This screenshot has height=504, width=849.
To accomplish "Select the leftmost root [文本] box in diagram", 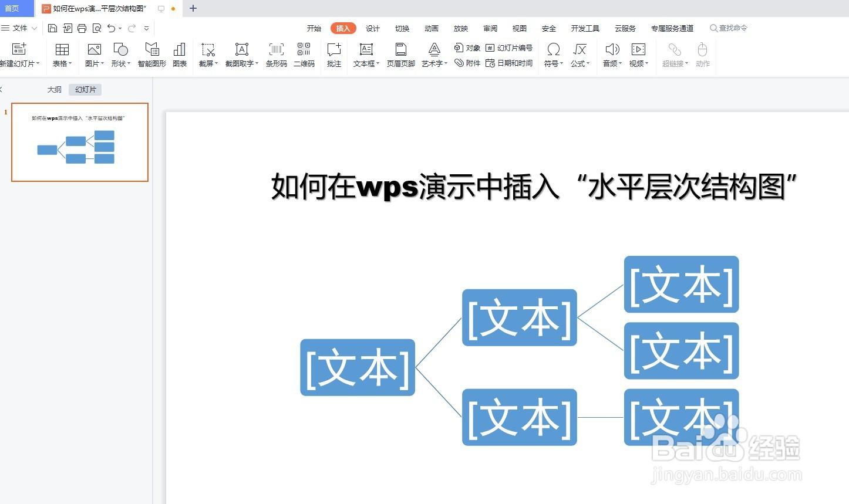I will [358, 367].
